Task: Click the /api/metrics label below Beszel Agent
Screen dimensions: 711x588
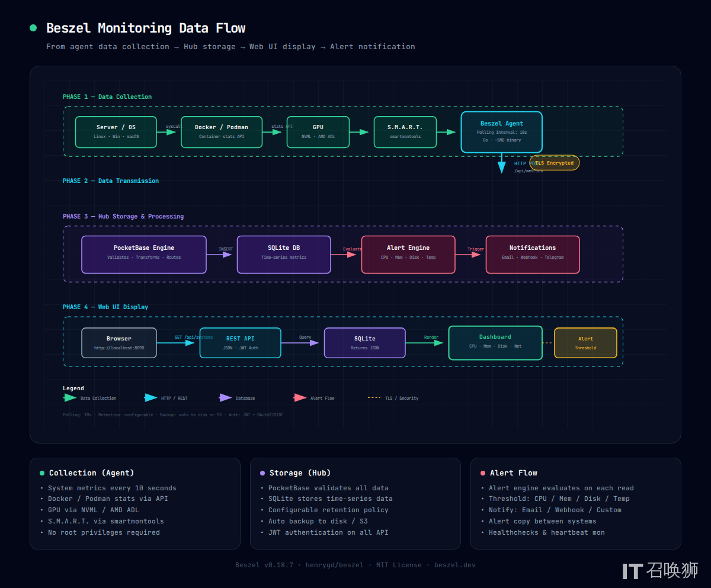Action: click(529, 171)
